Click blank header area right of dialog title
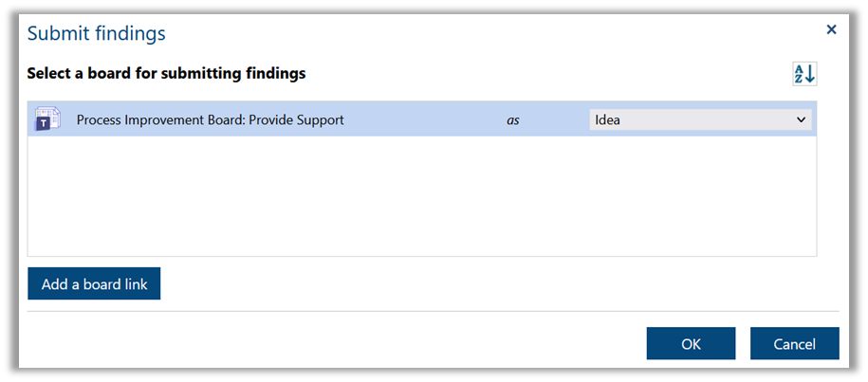The height and width of the screenshot is (382, 868). (474, 34)
